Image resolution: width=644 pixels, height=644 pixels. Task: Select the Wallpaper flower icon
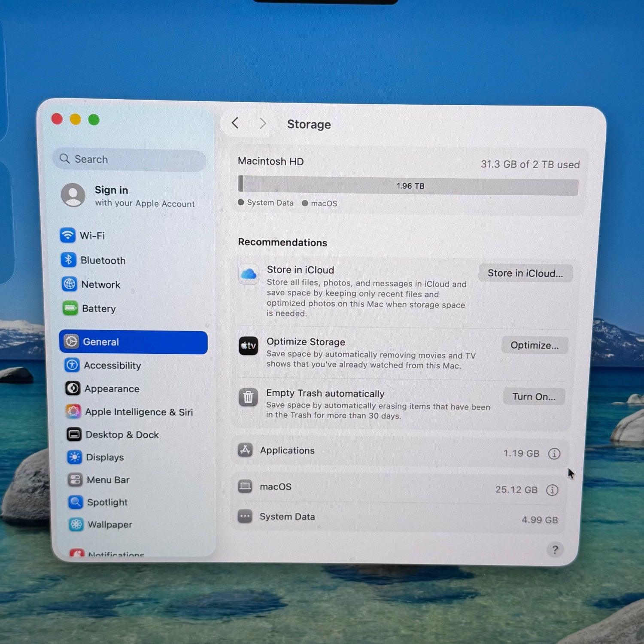[76, 524]
